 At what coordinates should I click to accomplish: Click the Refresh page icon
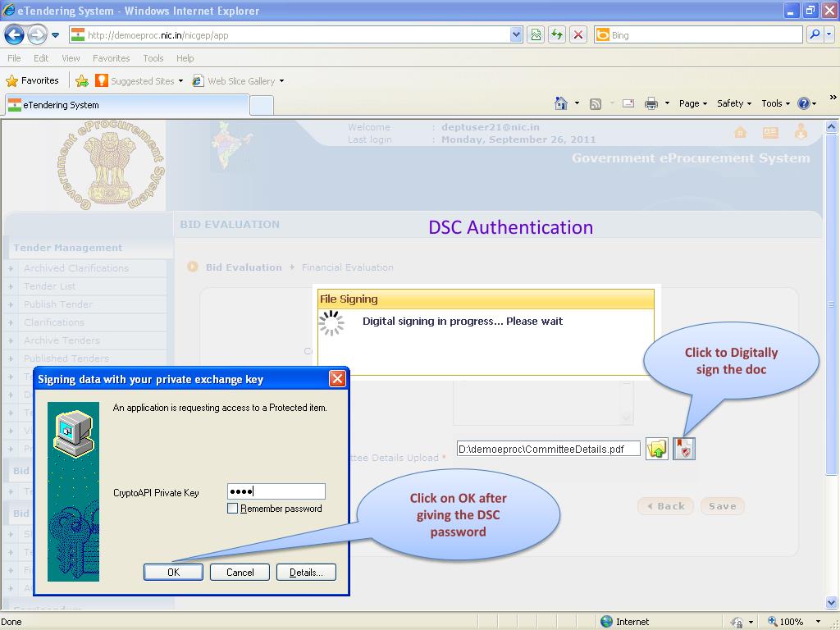[557, 34]
